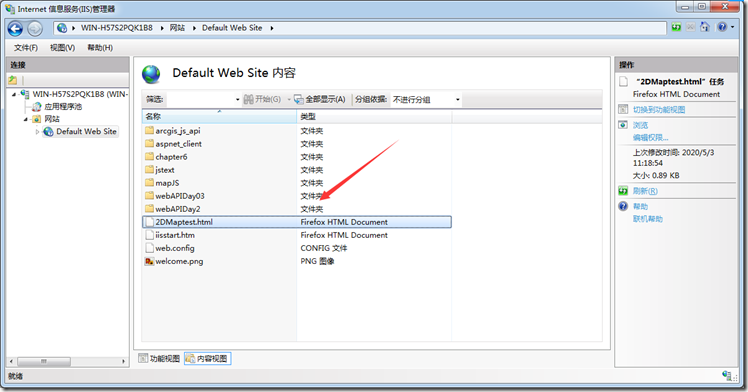
Task: Click the 编辑权限... link
Action: pyautogui.click(x=650, y=137)
